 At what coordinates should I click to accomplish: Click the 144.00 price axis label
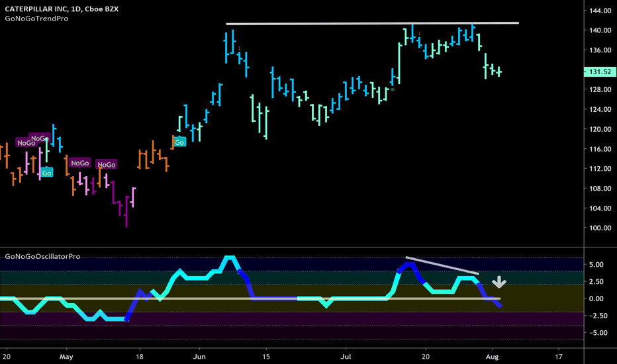pyautogui.click(x=600, y=11)
